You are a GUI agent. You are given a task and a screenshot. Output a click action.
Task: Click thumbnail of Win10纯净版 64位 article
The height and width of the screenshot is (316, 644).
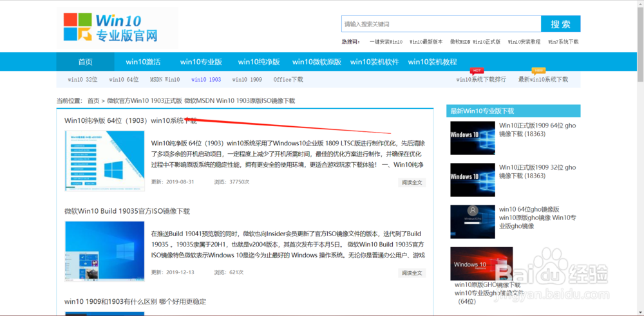tap(105, 161)
